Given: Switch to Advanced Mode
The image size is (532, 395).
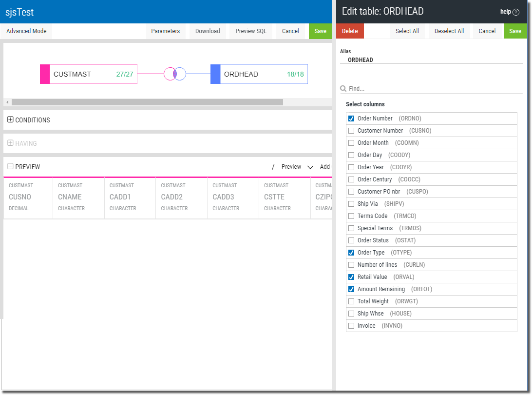Looking at the screenshot, I should [x=26, y=31].
